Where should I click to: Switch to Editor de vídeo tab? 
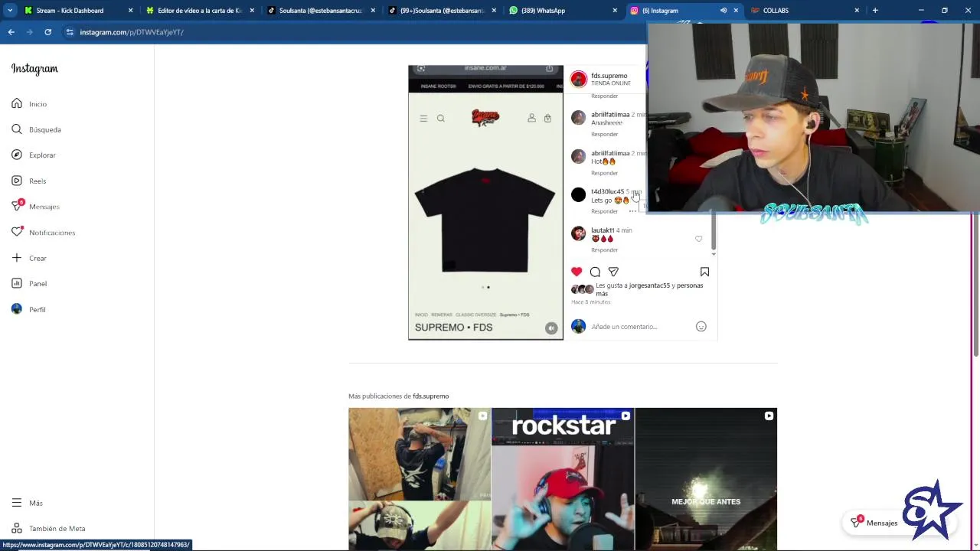click(200, 11)
